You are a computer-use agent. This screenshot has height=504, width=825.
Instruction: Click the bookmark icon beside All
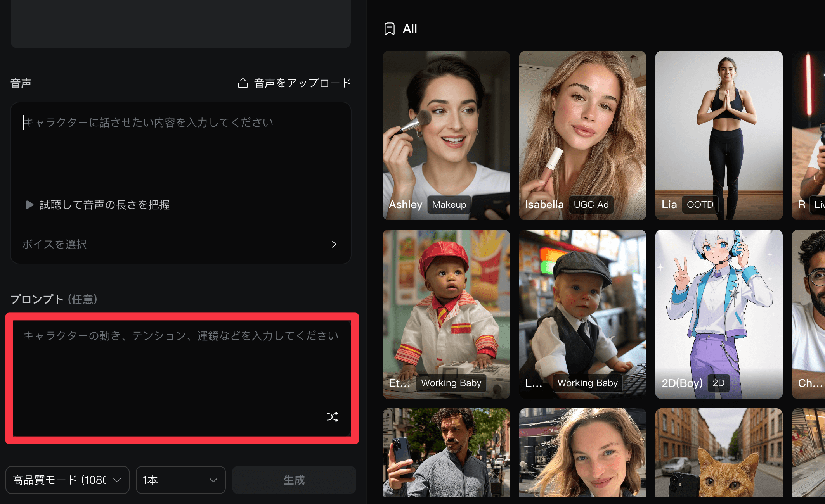pos(389,28)
